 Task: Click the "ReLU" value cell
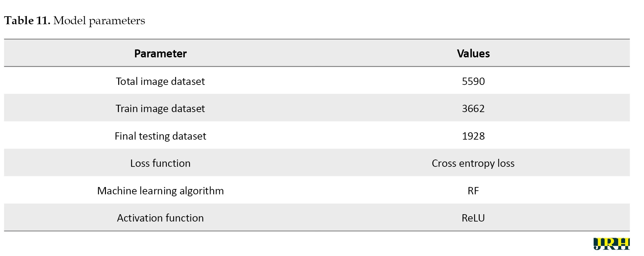pos(473,218)
